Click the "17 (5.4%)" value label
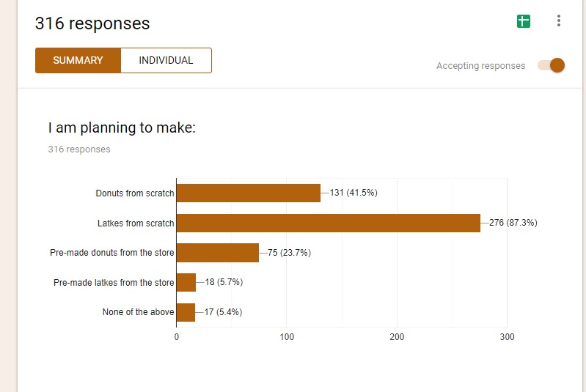The width and height of the screenshot is (586, 392). 222,312
